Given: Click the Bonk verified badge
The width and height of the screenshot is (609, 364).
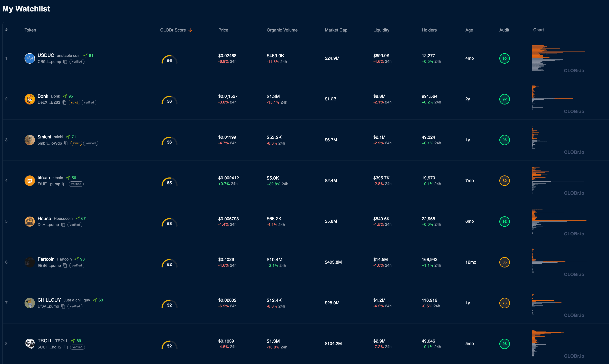Looking at the screenshot, I should (89, 102).
